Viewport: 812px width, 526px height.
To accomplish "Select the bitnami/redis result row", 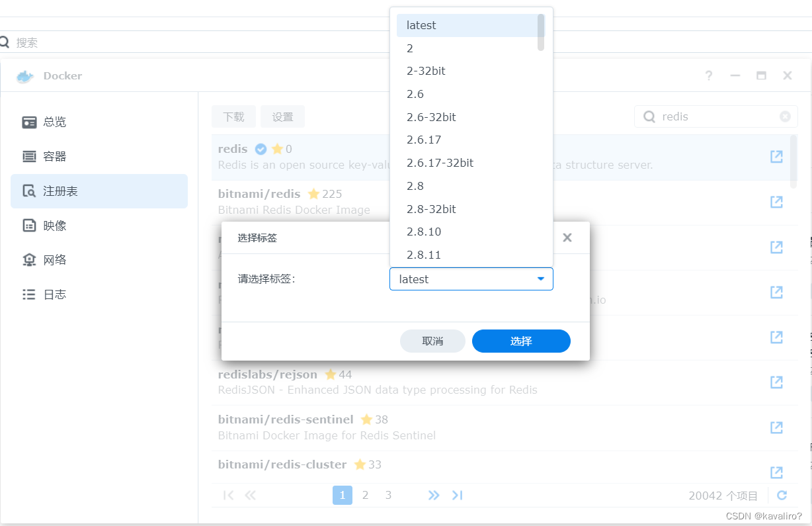I will click(x=501, y=202).
